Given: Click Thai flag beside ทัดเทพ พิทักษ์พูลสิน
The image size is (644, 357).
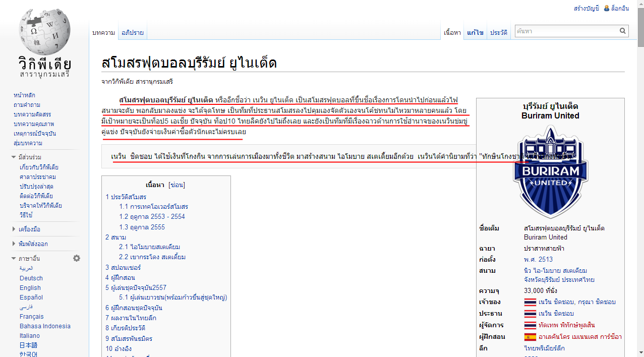Looking at the screenshot, I should coord(530,325).
